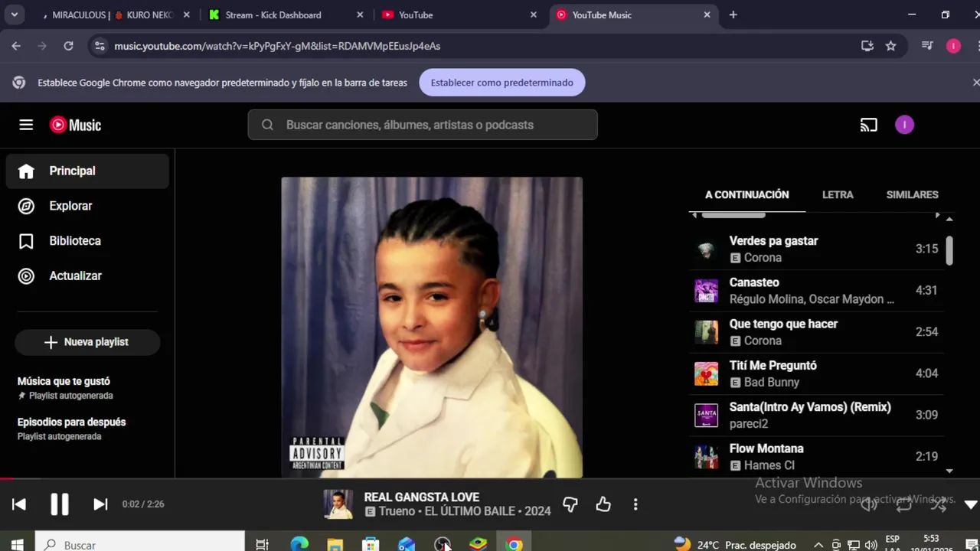Dismiss the default browser infobar
Viewport: 980px width, 551px height.
pos(975,82)
